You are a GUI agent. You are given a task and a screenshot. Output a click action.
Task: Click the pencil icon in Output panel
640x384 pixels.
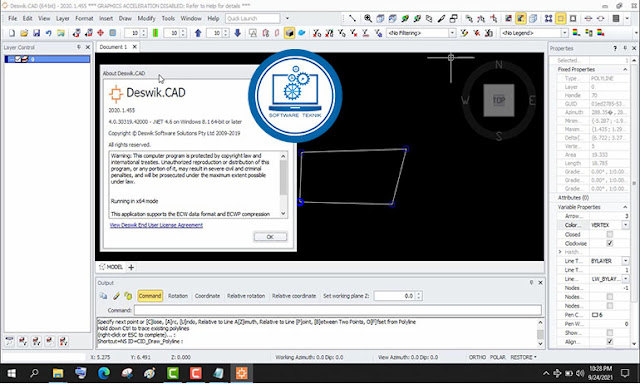(x=116, y=296)
